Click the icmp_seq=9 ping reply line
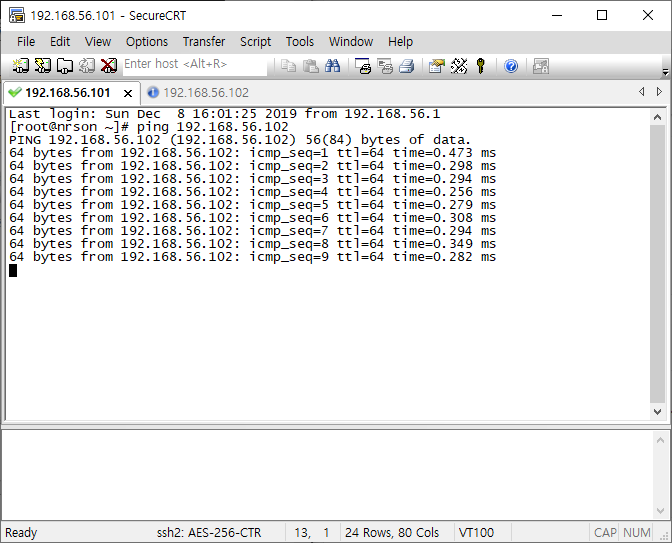Screen dimensions: 672x543 click(252, 257)
